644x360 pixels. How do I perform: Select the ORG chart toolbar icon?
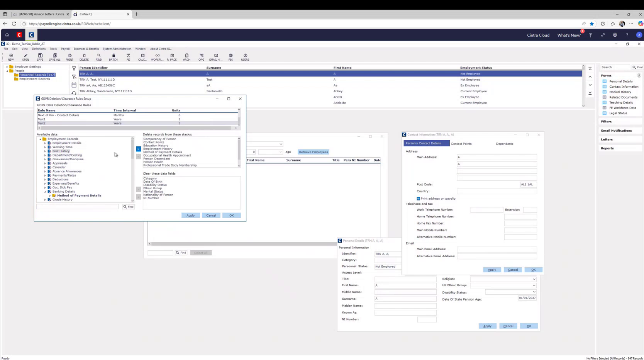pos(201,57)
